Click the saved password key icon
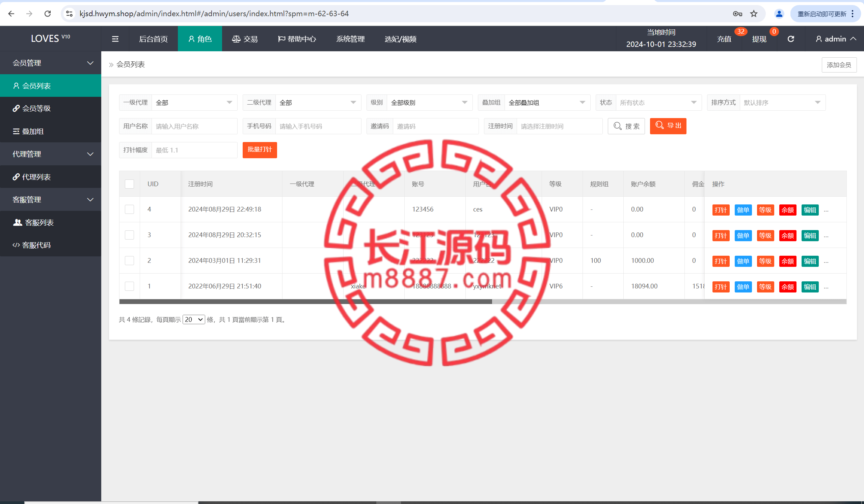The height and width of the screenshot is (504, 864). [737, 14]
